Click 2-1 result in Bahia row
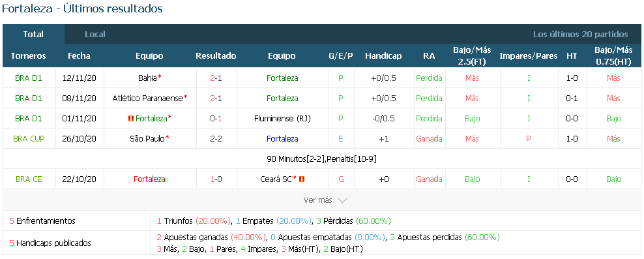 click(x=216, y=78)
